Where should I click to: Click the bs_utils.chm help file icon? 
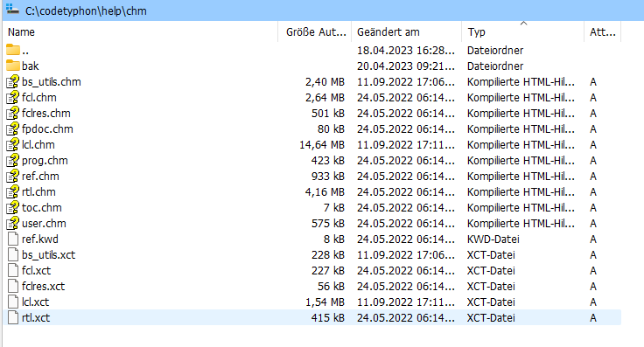pos(13,81)
